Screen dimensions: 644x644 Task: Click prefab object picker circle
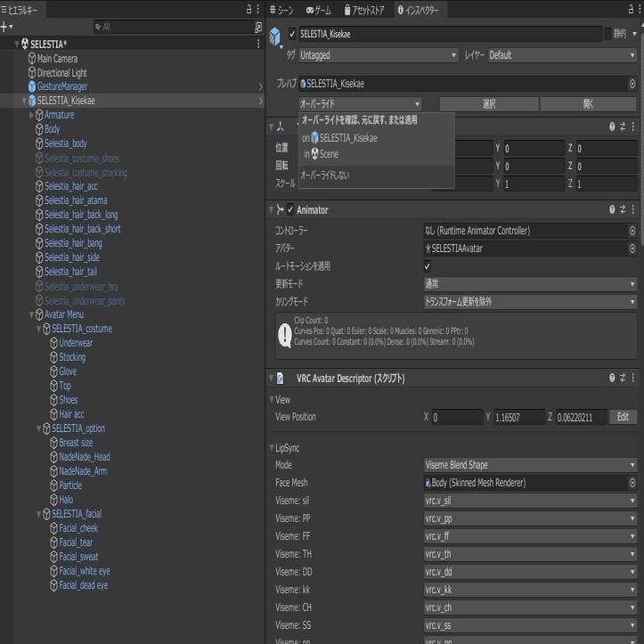pos(632,84)
